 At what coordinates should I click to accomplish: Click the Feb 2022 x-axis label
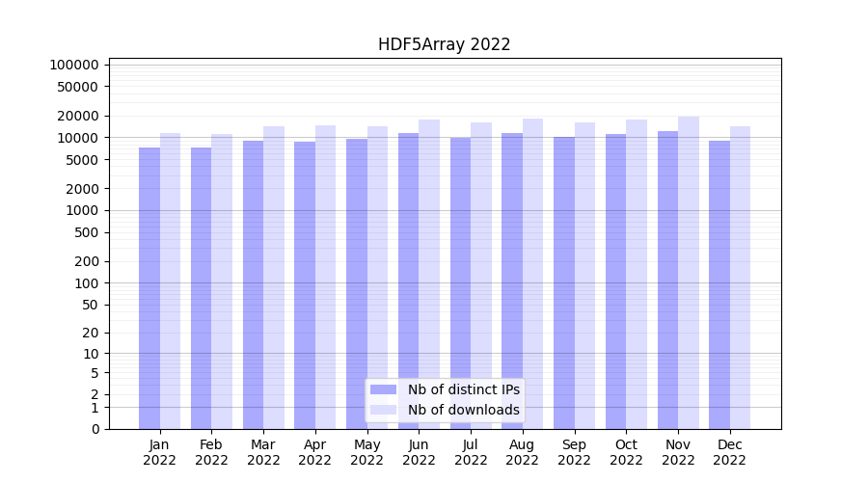[x=211, y=452]
